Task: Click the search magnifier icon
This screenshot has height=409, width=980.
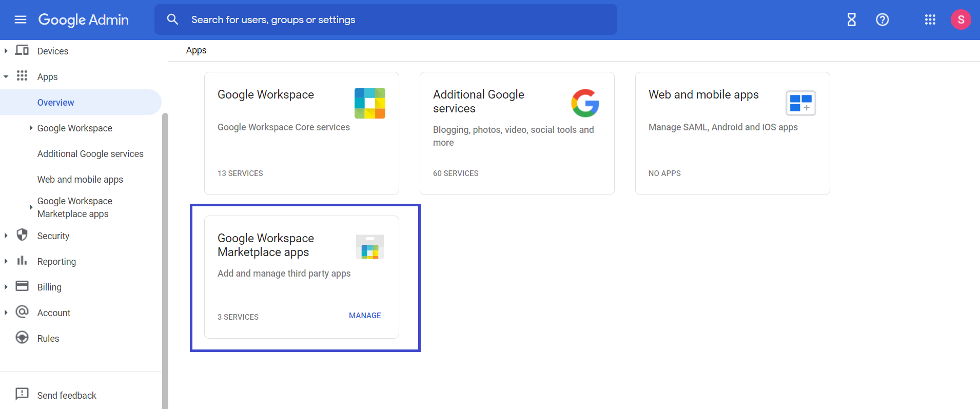Action: (x=173, y=20)
